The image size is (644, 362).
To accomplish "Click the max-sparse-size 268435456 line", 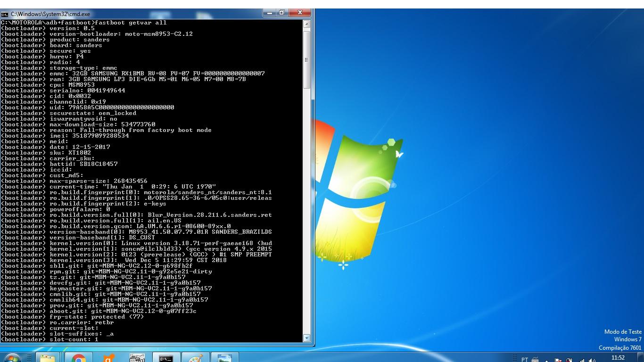I will pos(74,181).
